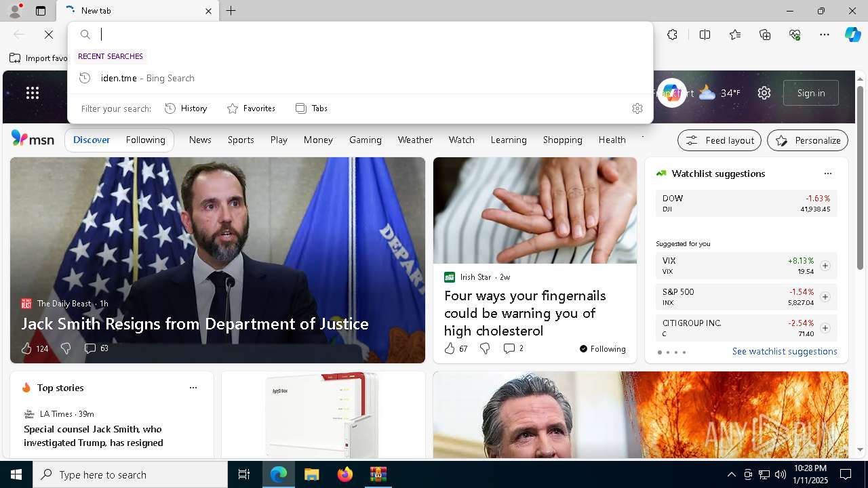Filter search by History
Viewport: 868px width, 488px height.
186,108
